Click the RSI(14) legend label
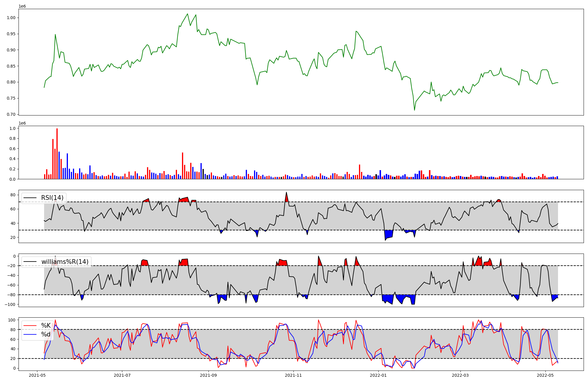The height and width of the screenshot is (382, 588). 52,198
